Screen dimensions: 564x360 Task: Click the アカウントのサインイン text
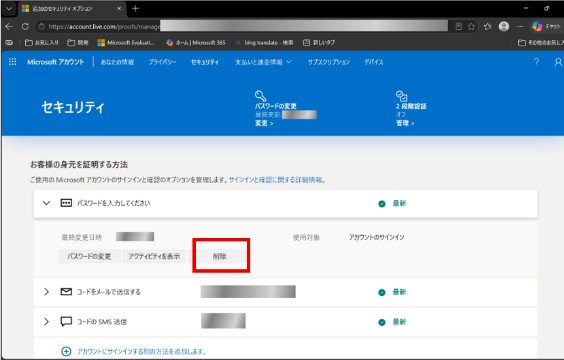[376, 237]
